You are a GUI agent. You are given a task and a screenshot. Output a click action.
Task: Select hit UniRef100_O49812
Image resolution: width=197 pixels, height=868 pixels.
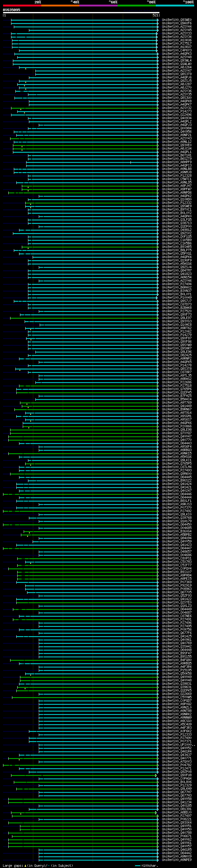(x=177, y=230)
